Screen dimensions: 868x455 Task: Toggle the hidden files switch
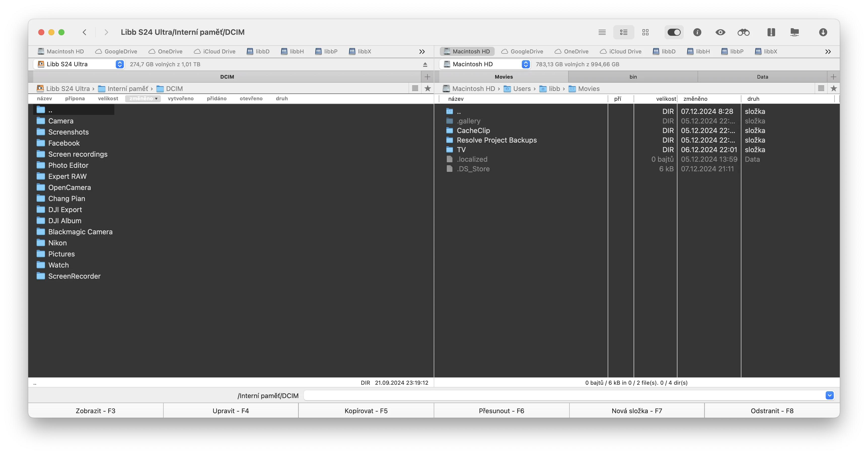[674, 32]
